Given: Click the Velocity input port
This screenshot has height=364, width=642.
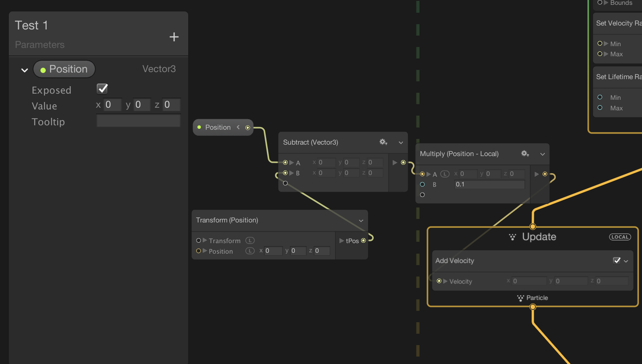Looking at the screenshot, I should (x=439, y=281).
